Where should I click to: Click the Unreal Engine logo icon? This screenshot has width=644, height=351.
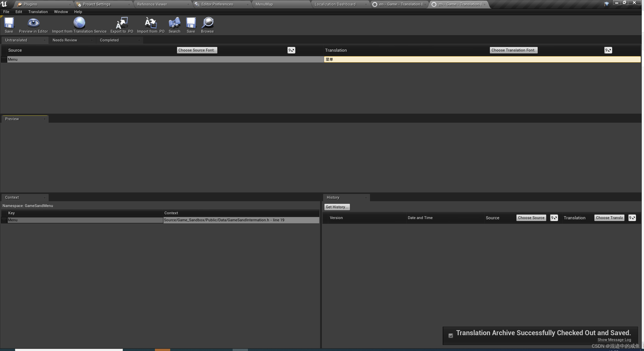[4, 4]
